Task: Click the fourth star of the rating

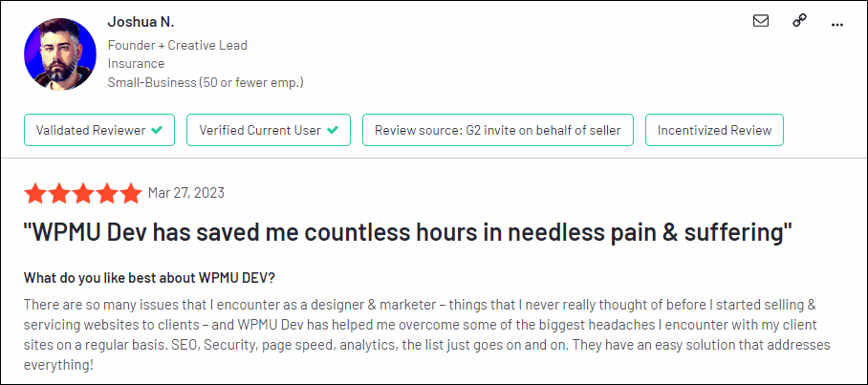Action: coord(107,193)
